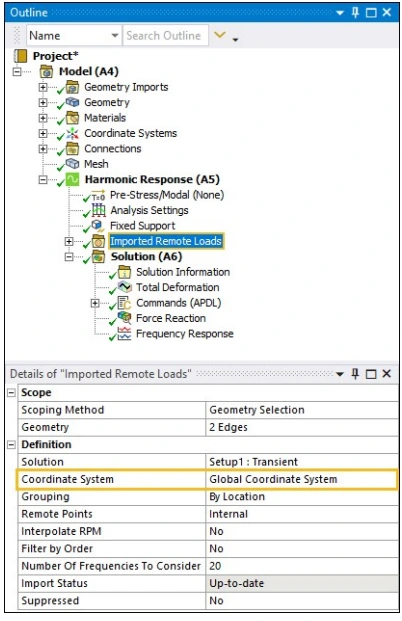This screenshot has width=402, height=621.
Task: Click the Force Reaction probe icon
Action: click(x=124, y=318)
